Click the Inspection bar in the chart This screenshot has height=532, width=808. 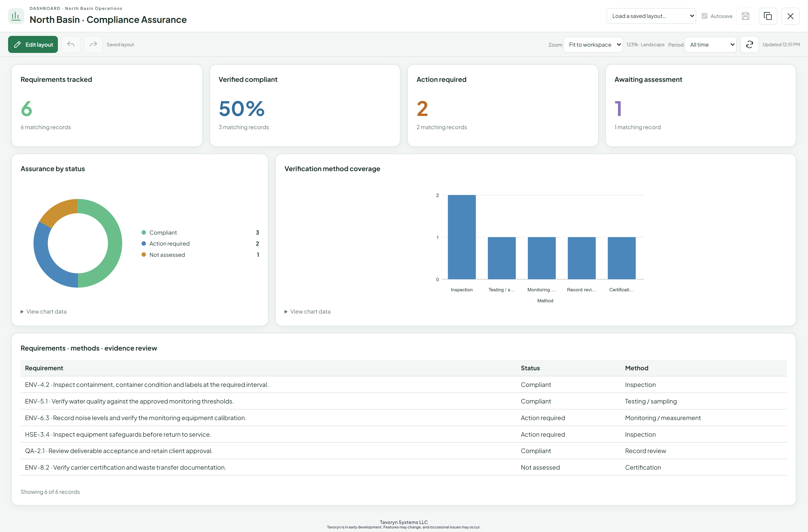click(x=462, y=237)
